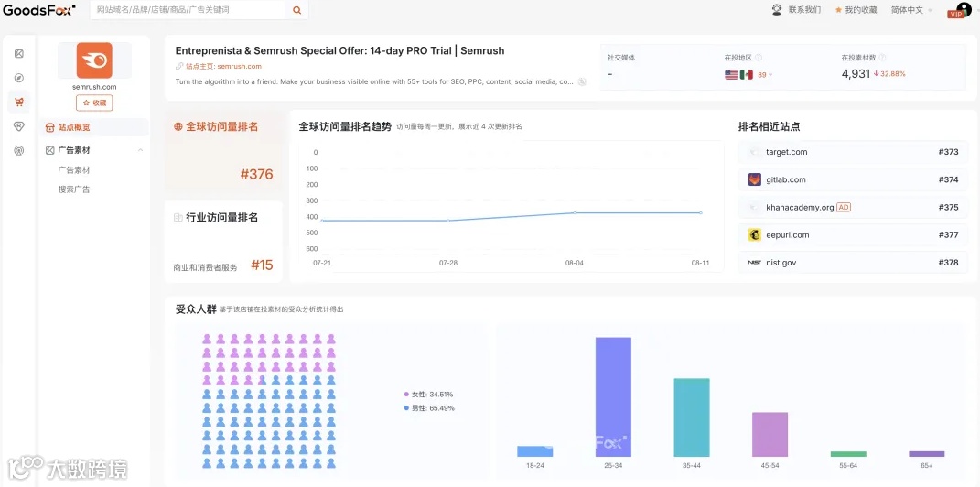This screenshot has width=980, height=487.
Task: Open eepurl.com in nearby ranked sites
Action: (x=853, y=235)
